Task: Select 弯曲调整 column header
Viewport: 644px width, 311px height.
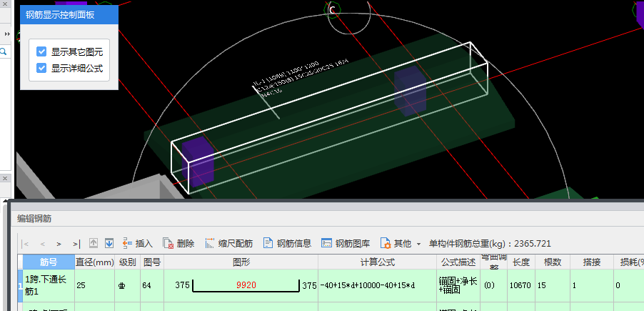Action: (493, 262)
